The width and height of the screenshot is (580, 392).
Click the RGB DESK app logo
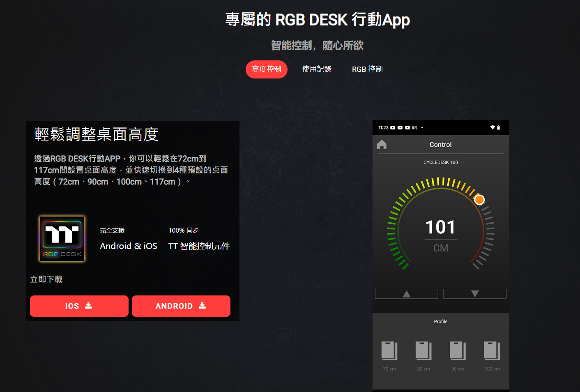pyautogui.click(x=62, y=239)
